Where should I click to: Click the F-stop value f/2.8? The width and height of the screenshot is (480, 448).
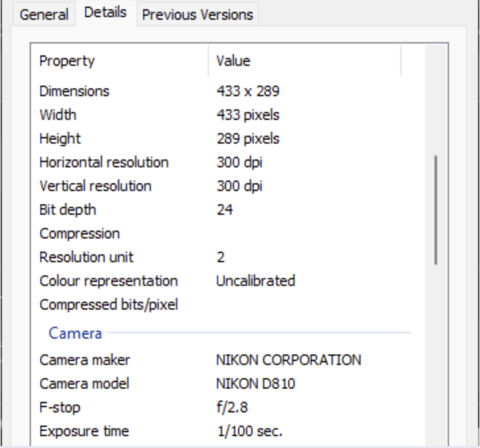pyautogui.click(x=232, y=407)
